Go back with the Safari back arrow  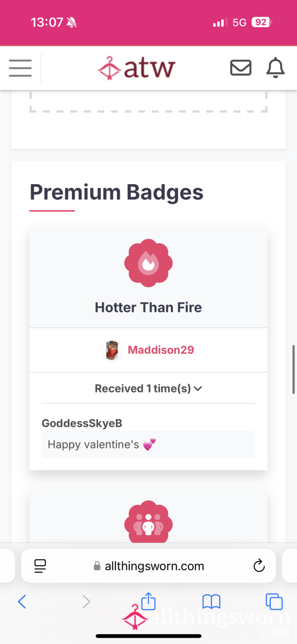pos(22,601)
